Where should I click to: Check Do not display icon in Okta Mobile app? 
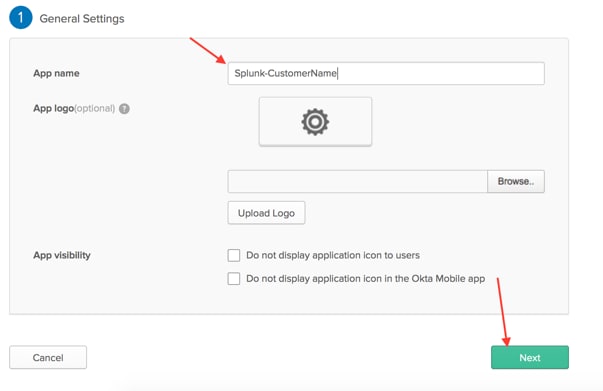234,279
